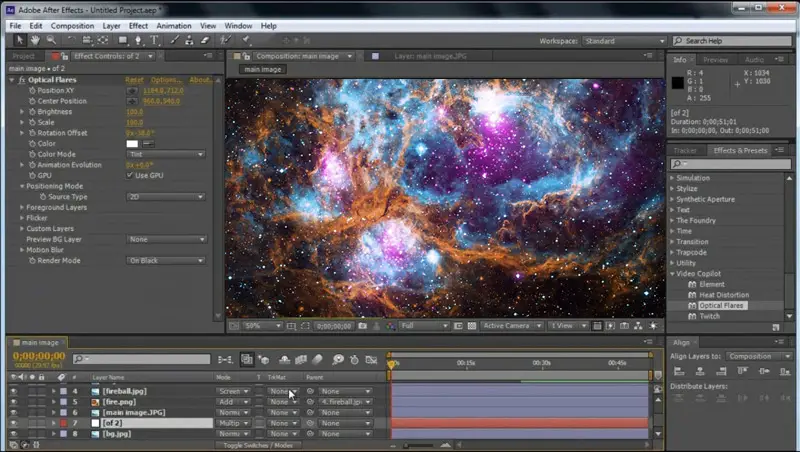Select the Rectangle shape tool

point(120,41)
